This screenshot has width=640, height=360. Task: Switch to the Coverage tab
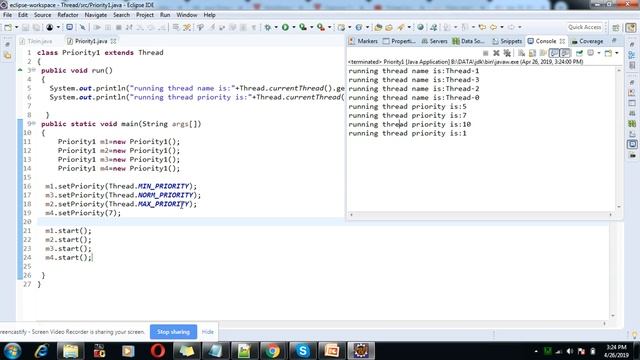point(587,41)
